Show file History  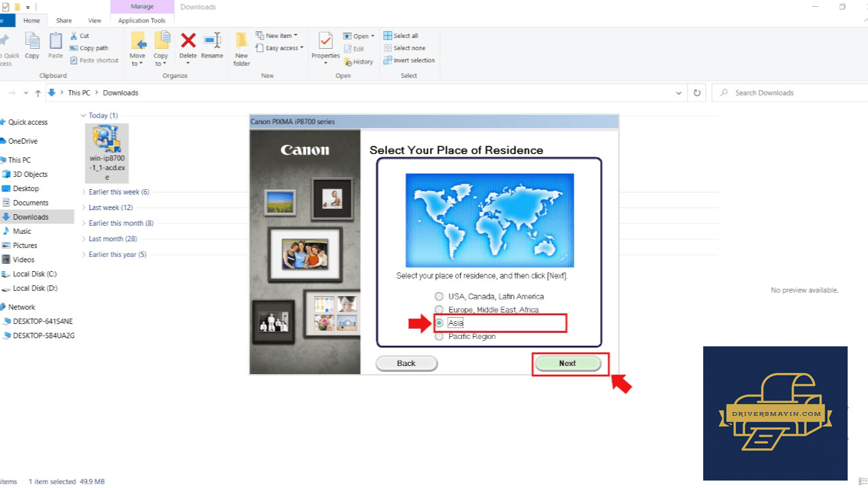(359, 62)
